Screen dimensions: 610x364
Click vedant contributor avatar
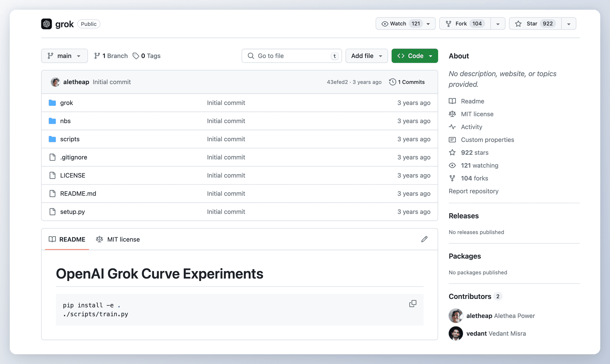pyautogui.click(x=456, y=334)
